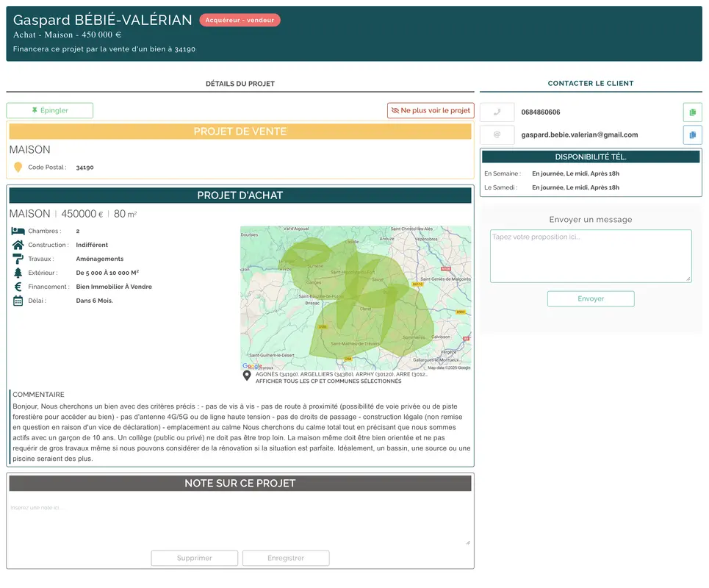Click the euro icon next to Financement
Viewport: 709px width, 588px height.
(x=16, y=287)
